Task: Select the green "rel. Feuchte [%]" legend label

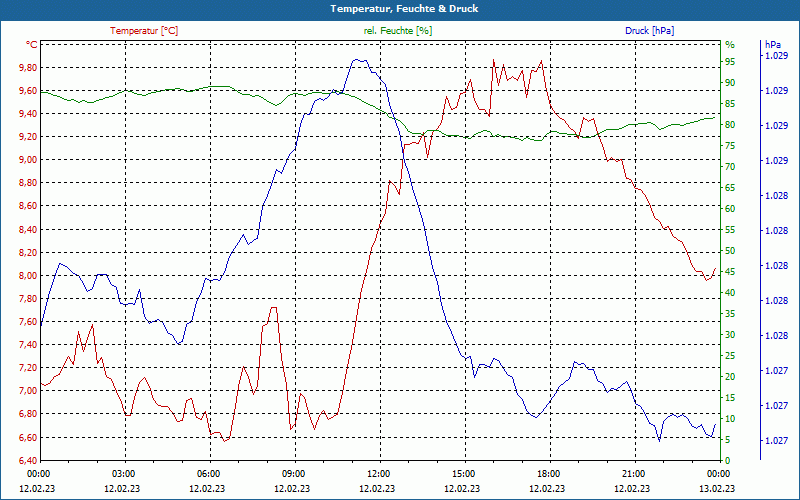Action: pos(398,31)
